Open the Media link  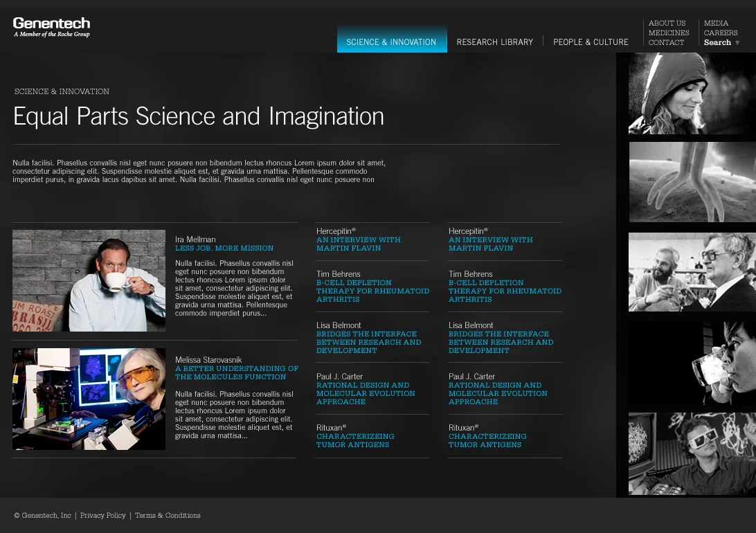[x=716, y=23]
